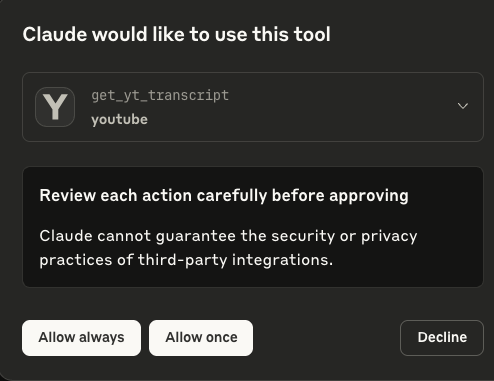The width and height of the screenshot is (494, 381).
Task: Click the YouTube 'Y' integration icon
Action: pyautogui.click(x=55, y=107)
